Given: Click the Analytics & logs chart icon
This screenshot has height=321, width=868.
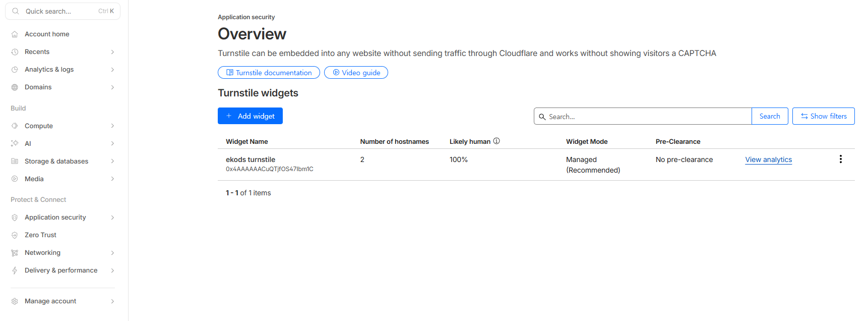Looking at the screenshot, I should [15, 70].
